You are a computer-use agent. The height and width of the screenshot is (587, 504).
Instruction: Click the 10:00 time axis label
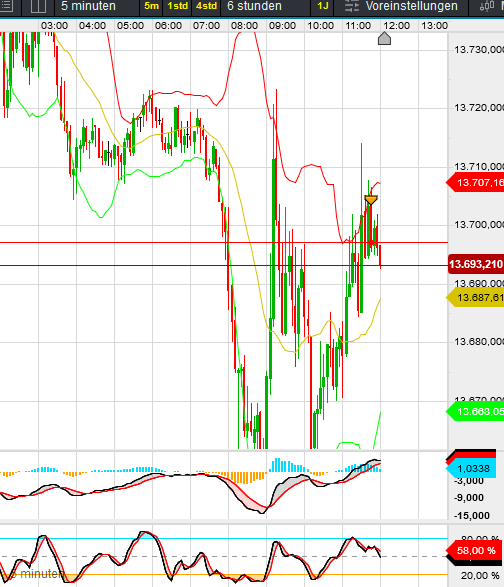(321, 26)
